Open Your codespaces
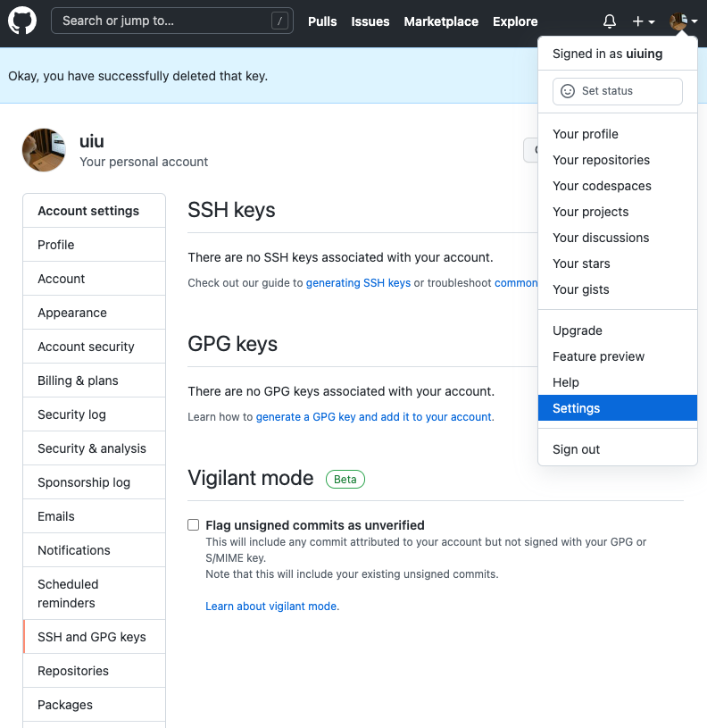 [618, 186]
